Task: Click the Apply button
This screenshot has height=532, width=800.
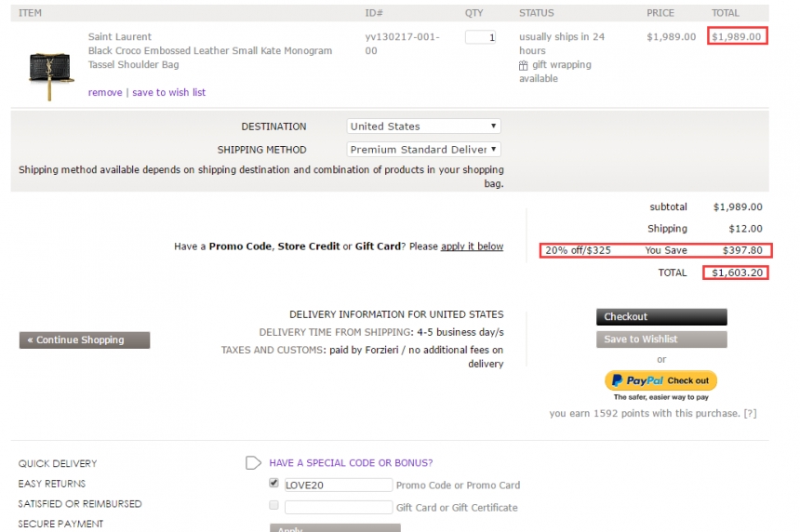Action: click(335, 528)
